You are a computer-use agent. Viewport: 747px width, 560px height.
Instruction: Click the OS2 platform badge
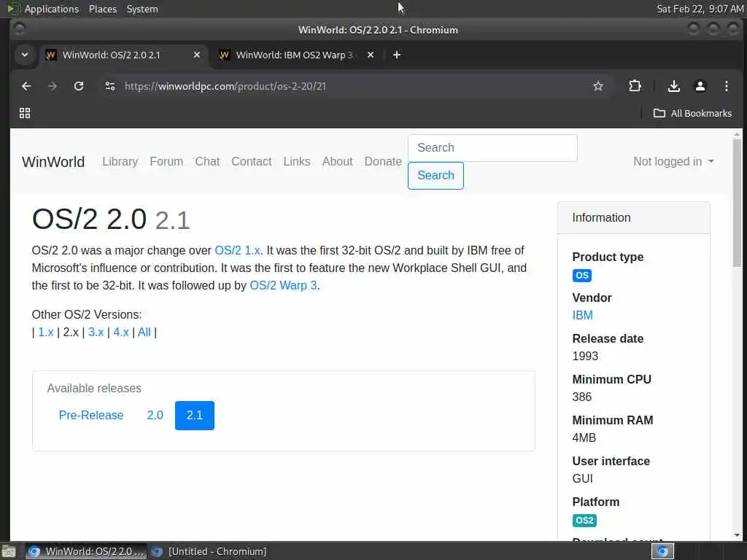tap(584, 521)
